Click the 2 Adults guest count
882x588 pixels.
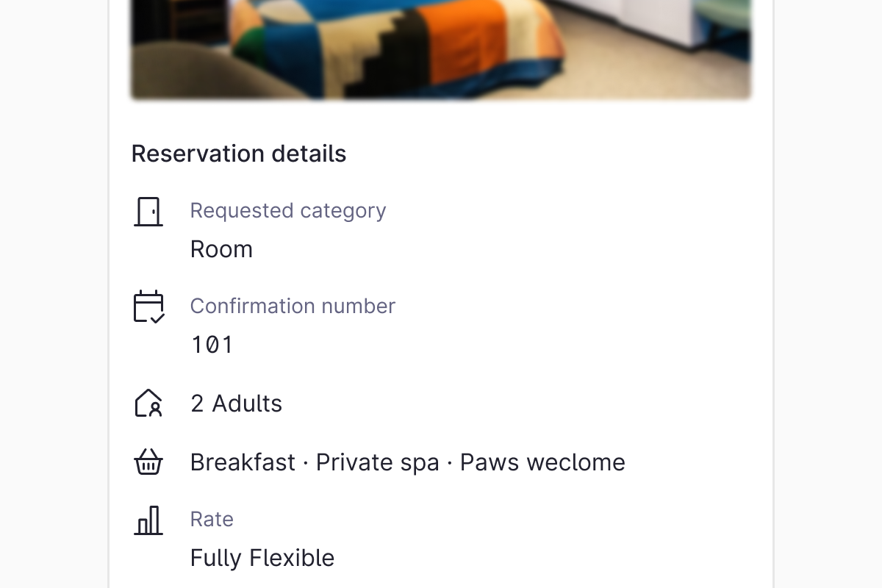coord(236,404)
